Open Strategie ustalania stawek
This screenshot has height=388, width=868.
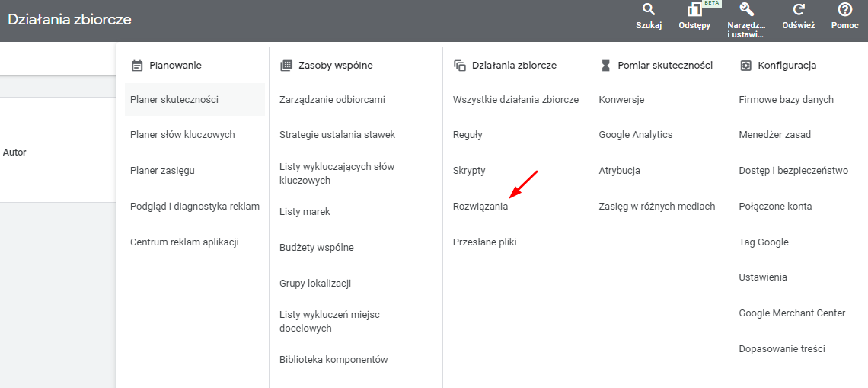click(x=337, y=135)
